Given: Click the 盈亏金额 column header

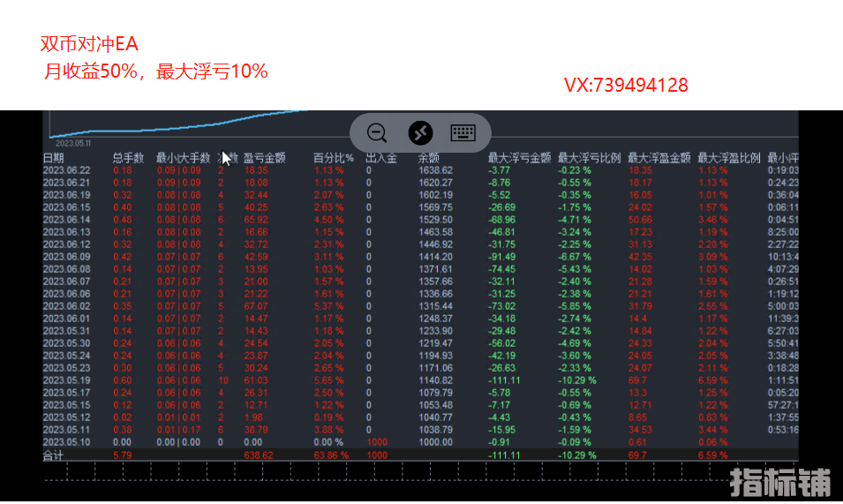Looking at the screenshot, I should pos(264,158).
